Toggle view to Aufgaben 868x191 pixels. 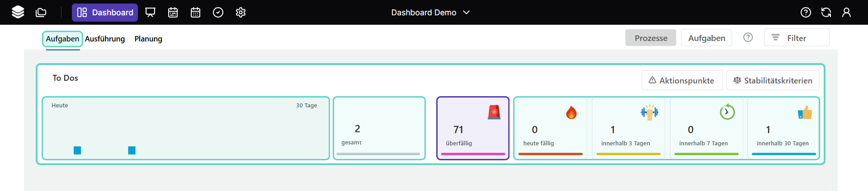(x=706, y=38)
